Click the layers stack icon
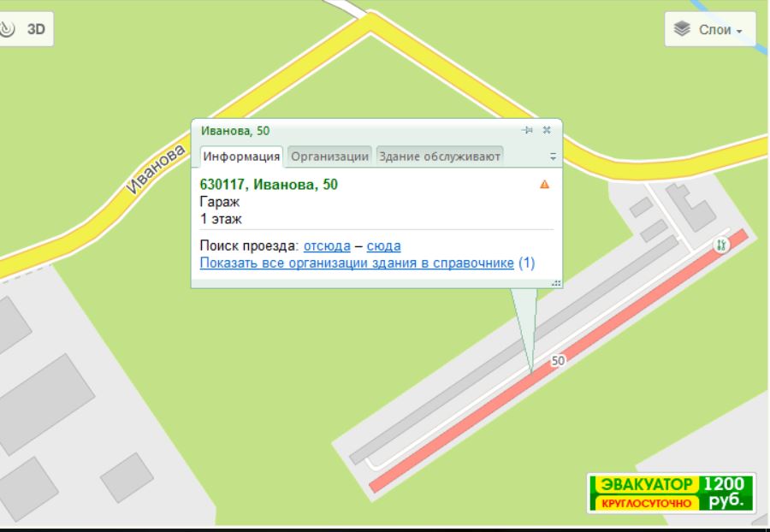Viewport: 770px width, 532px height. pos(682,29)
